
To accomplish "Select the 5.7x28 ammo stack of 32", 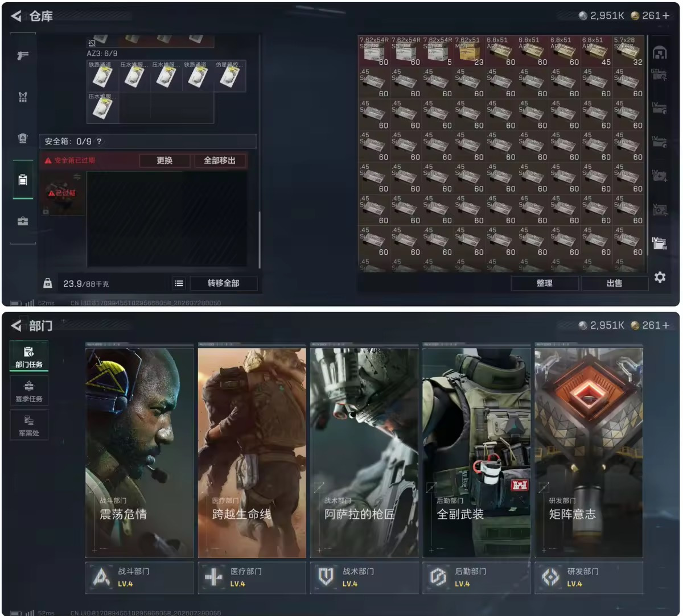I will pos(629,51).
